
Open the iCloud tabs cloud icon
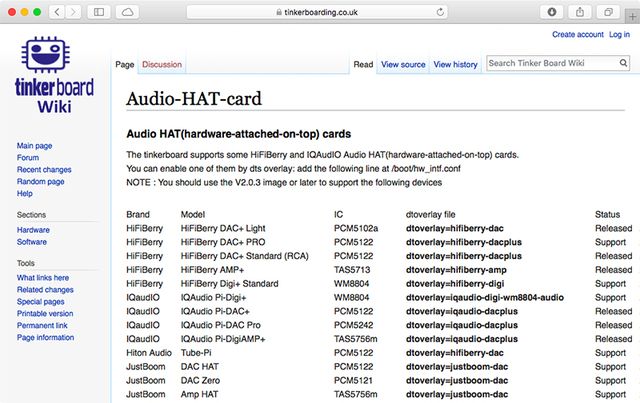pos(129,12)
